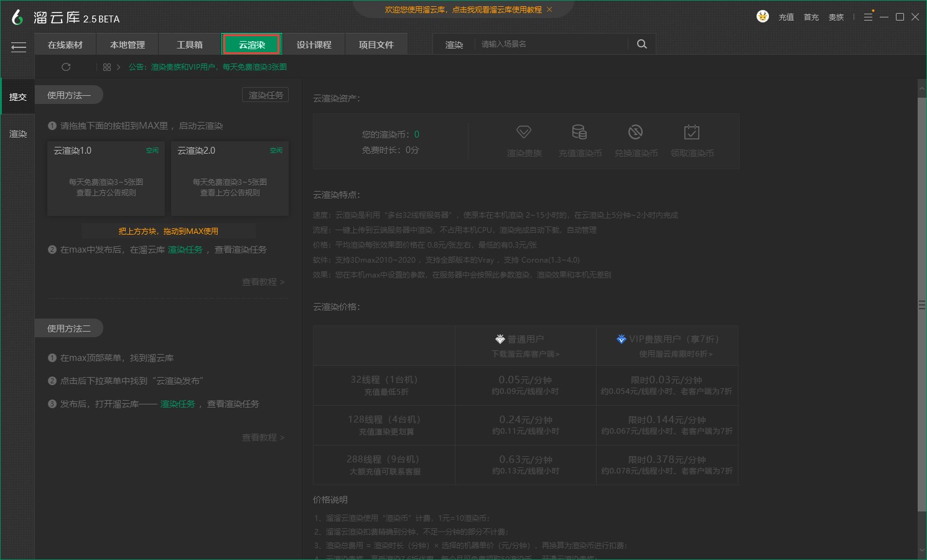Viewport: 927px width, 560px height.
Task: Click the search magnifier icon
Action: [x=642, y=44]
